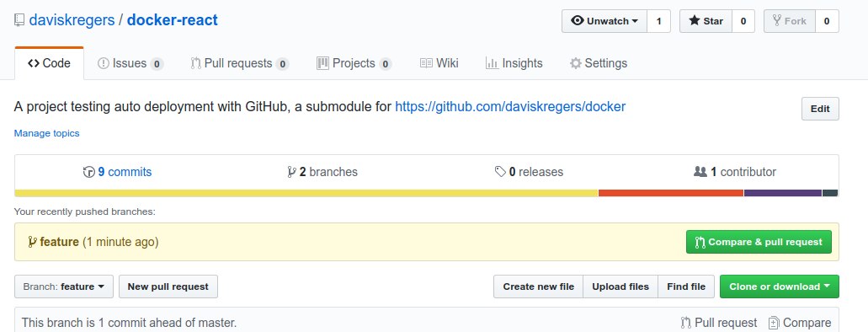Viewport: 868px width, 332px height.
Task: Click Manage topics link
Action: pos(46,133)
